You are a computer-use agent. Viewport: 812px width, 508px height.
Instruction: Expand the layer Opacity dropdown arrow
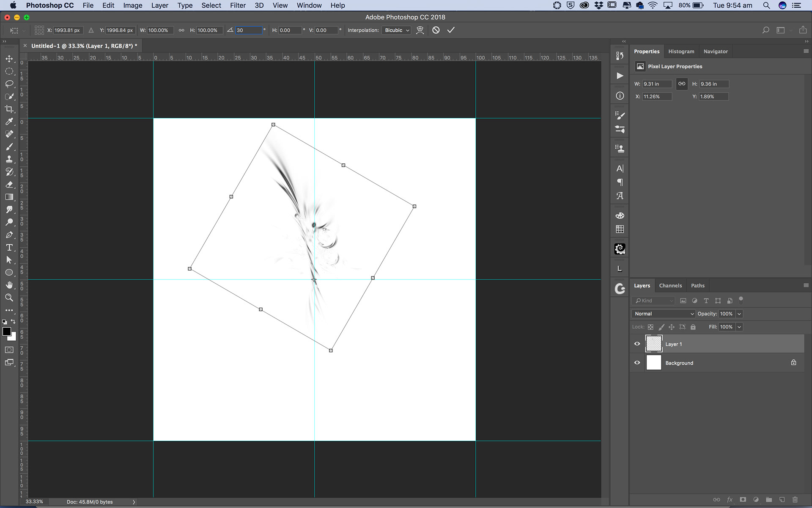coord(739,314)
